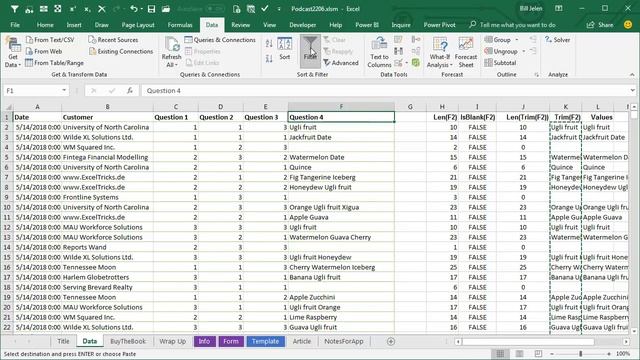640x360 pixels.
Task: Click the Group outline button
Action: [498, 40]
